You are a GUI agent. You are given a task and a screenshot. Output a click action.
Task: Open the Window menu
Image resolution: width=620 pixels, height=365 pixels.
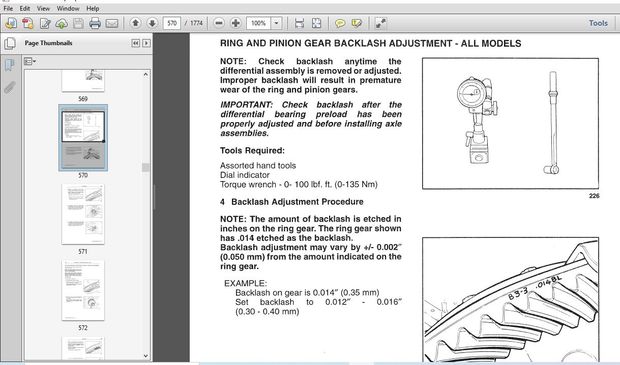[x=68, y=8]
